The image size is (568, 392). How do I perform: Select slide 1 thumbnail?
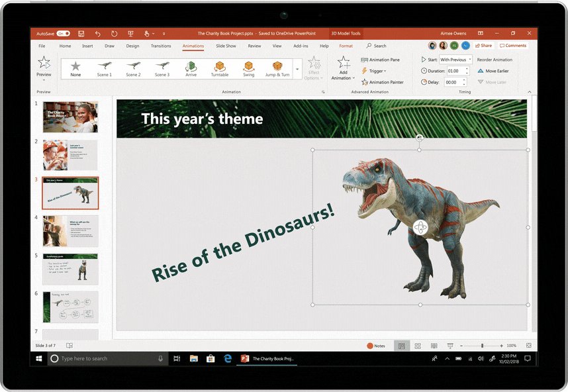click(x=70, y=117)
